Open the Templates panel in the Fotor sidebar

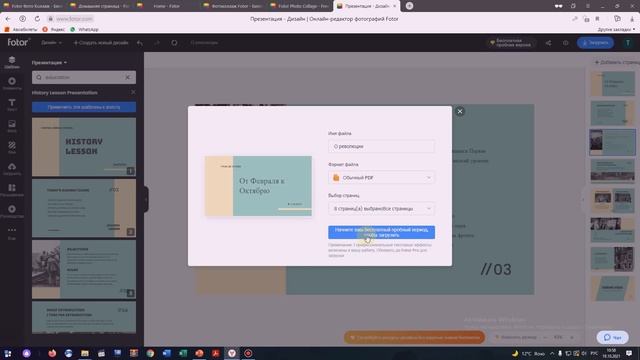coord(12,62)
